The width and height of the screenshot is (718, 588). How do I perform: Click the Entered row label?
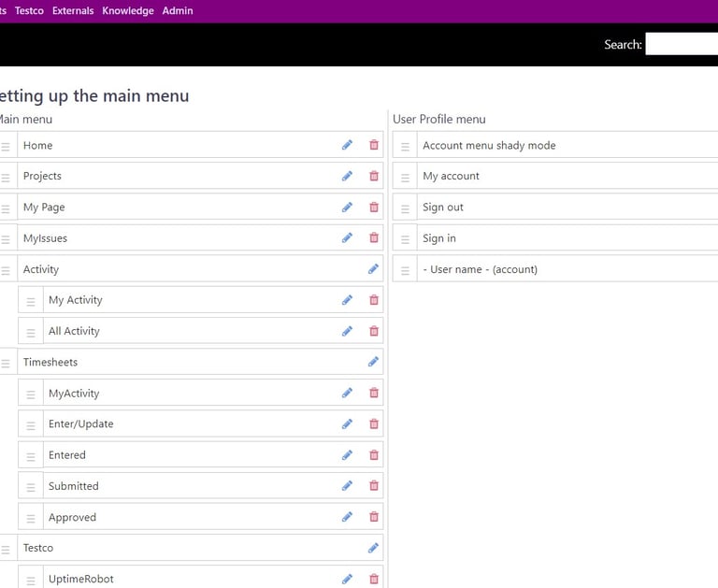point(67,454)
